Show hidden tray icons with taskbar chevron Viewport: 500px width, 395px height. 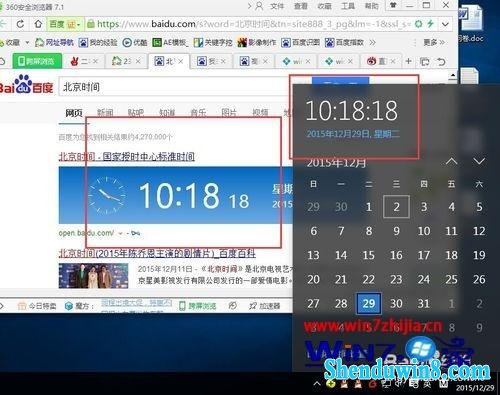pos(317,384)
